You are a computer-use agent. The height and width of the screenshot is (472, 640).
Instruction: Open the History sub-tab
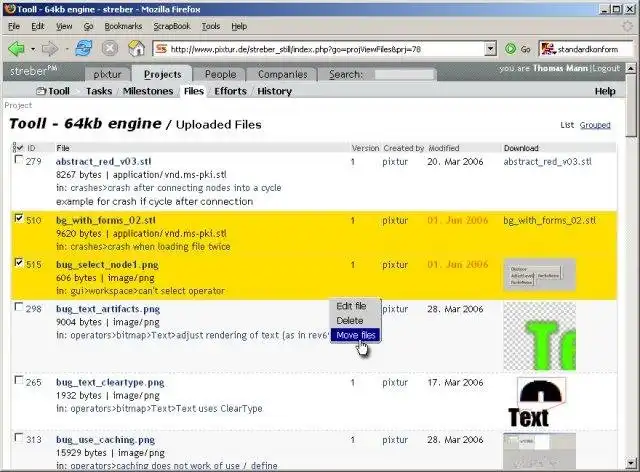[274, 91]
